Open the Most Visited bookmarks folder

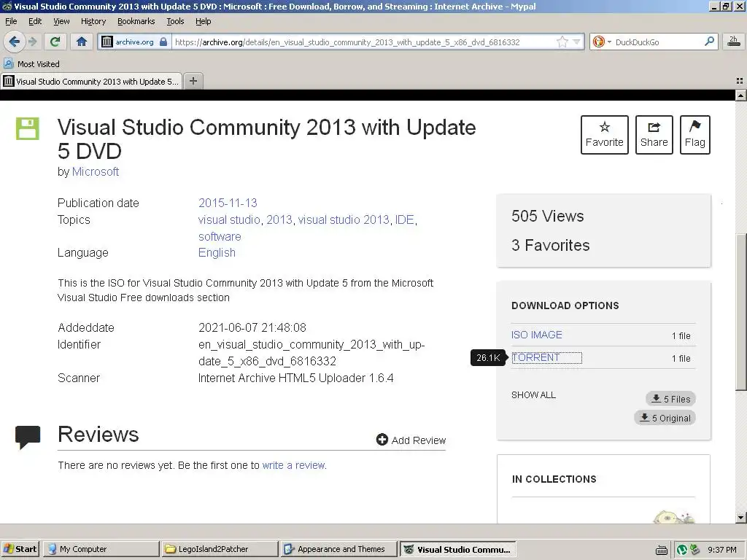click(31, 64)
